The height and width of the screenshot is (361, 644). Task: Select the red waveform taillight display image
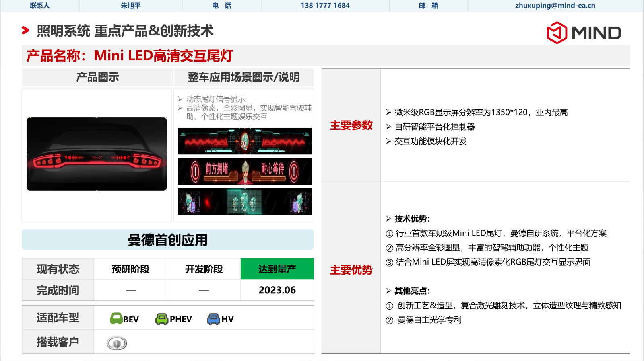[245, 141]
